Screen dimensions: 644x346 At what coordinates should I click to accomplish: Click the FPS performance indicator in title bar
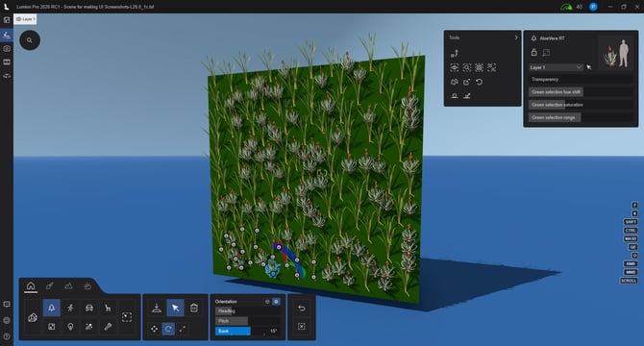tap(571, 7)
